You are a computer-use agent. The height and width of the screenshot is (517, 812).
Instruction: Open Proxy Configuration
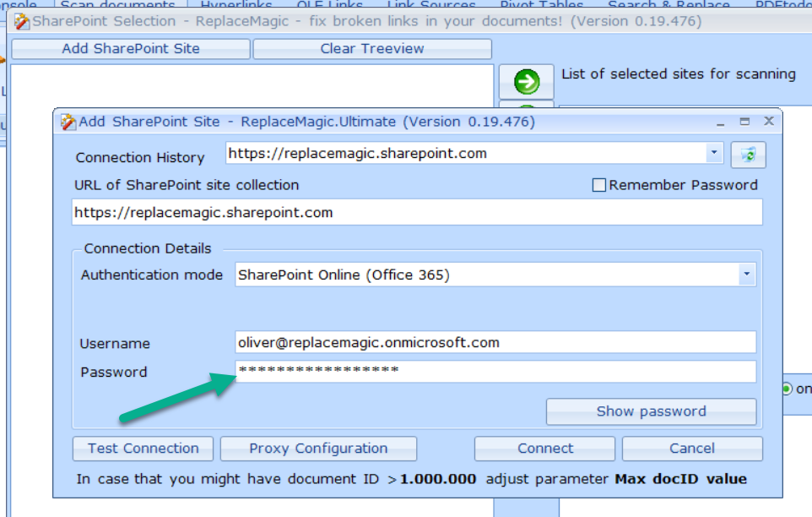pos(318,448)
